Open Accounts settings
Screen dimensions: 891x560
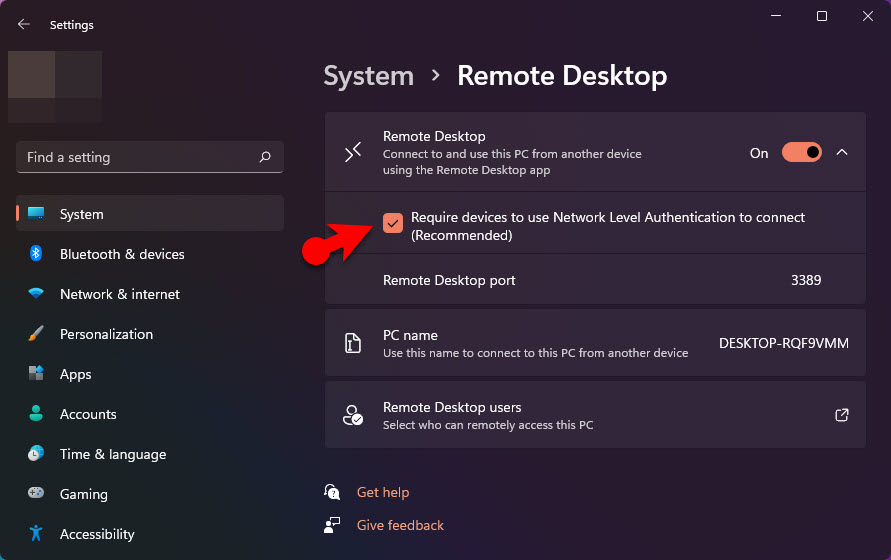pyautogui.click(x=150, y=414)
